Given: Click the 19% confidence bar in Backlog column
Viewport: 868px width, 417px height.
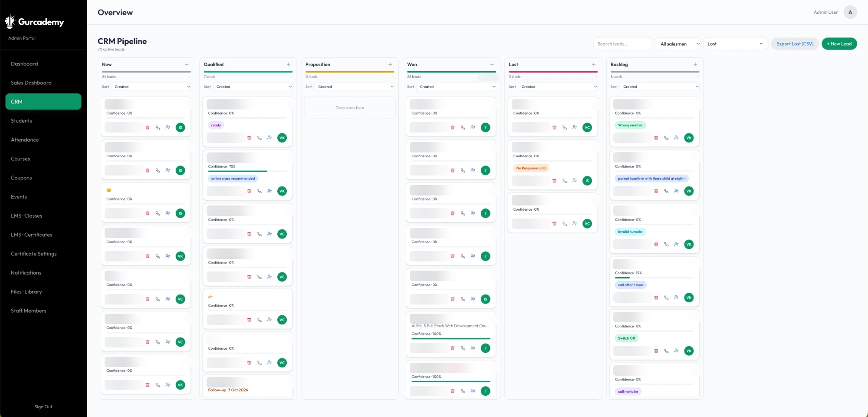Looking at the screenshot, I should (x=654, y=278).
